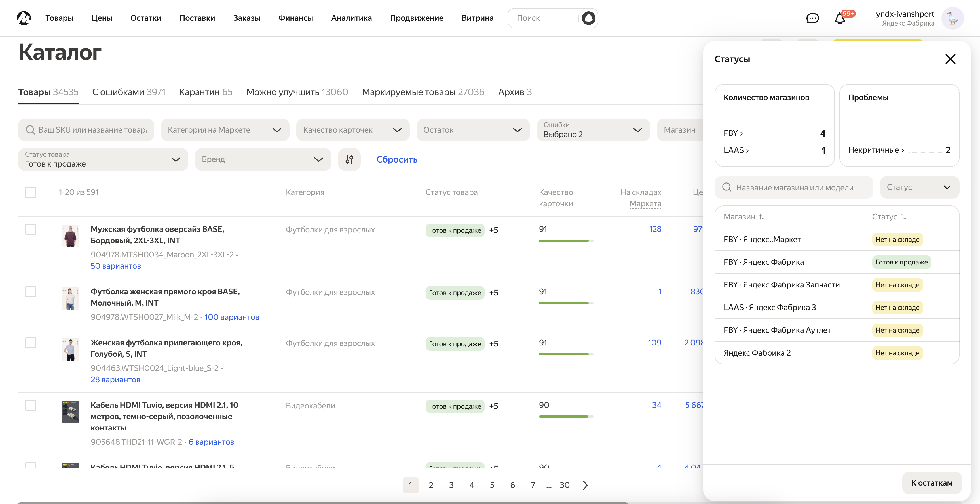Select the Футболка женская прямого кроя checkbox
This screenshot has height=504, width=980.
(30, 292)
